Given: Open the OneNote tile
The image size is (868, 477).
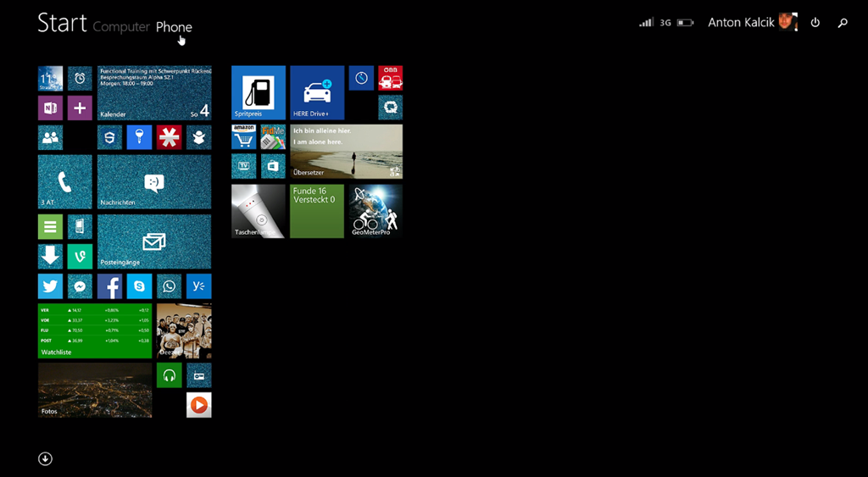Looking at the screenshot, I should [x=50, y=108].
